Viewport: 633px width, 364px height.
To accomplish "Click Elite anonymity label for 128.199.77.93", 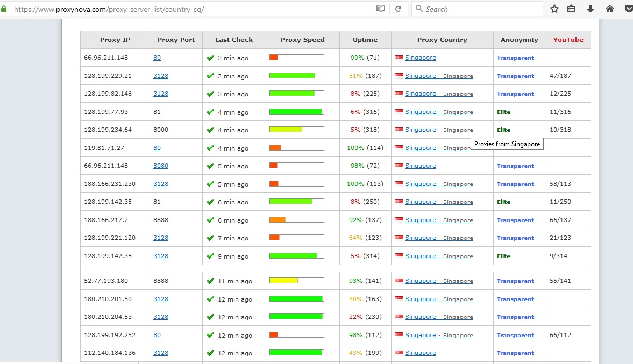I will [x=503, y=112].
